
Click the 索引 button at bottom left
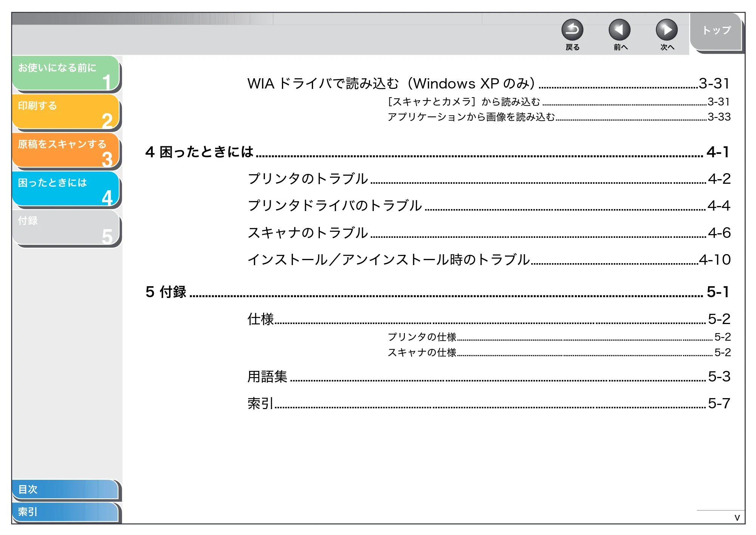65,512
